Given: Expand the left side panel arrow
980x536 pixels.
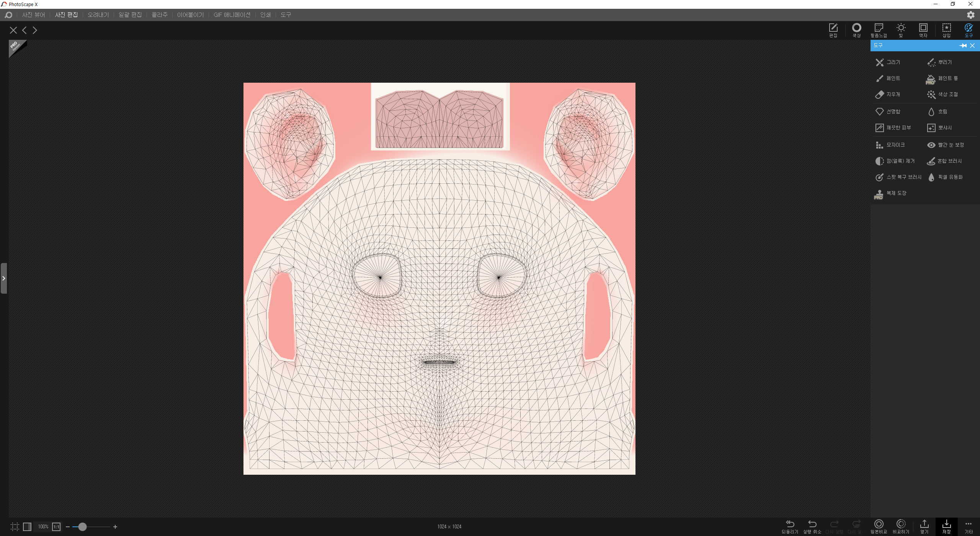Looking at the screenshot, I should click(x=4, y=278).
